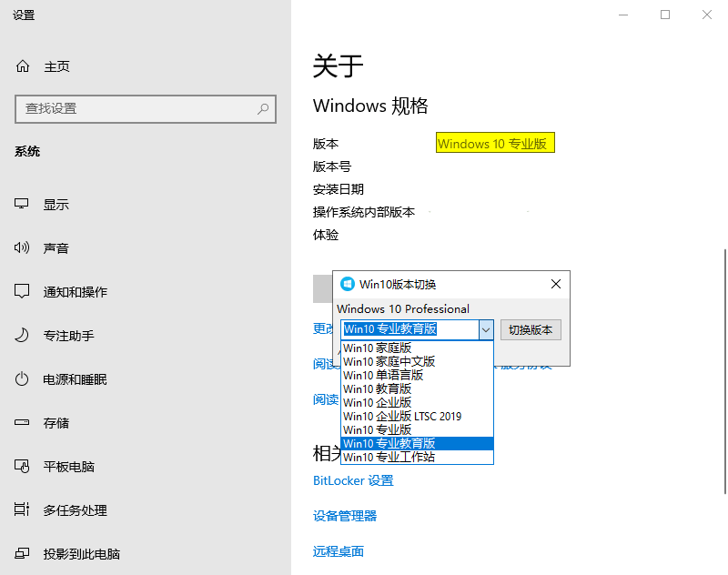
Task: Expand the Win10 edition combo box arrow
Action: (486, 329)
